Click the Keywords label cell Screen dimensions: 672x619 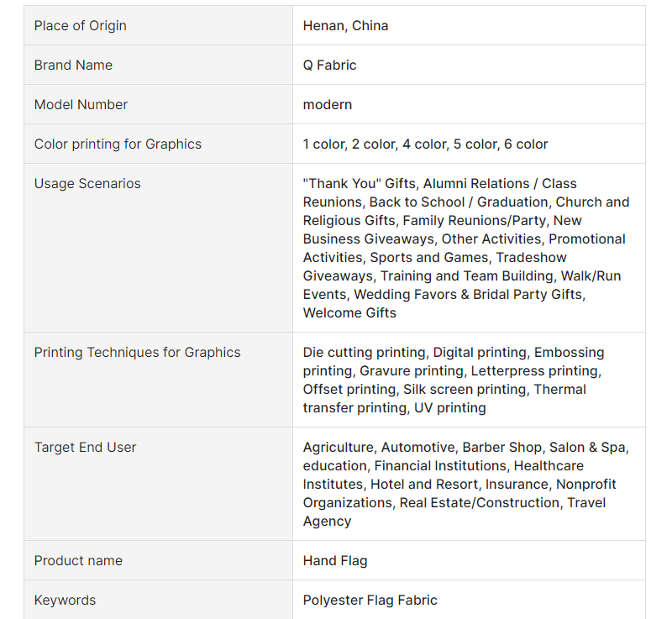[x=158, y=600]
